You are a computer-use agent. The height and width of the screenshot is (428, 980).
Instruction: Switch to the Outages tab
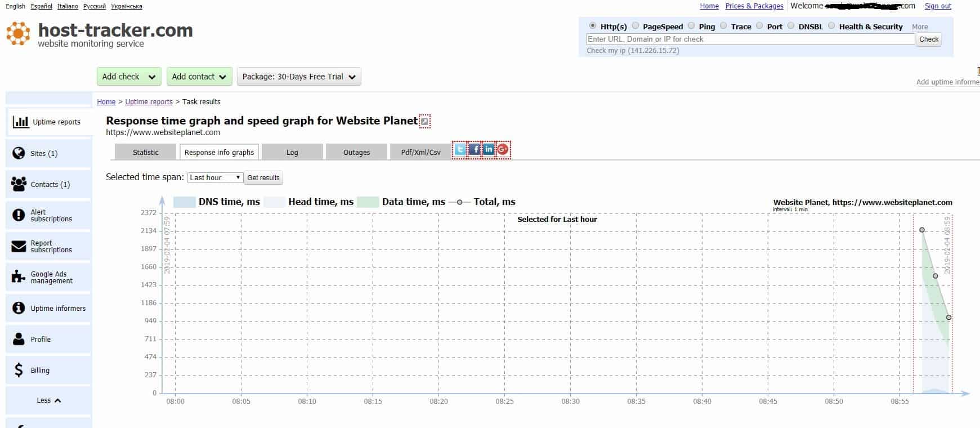(357, 152)
